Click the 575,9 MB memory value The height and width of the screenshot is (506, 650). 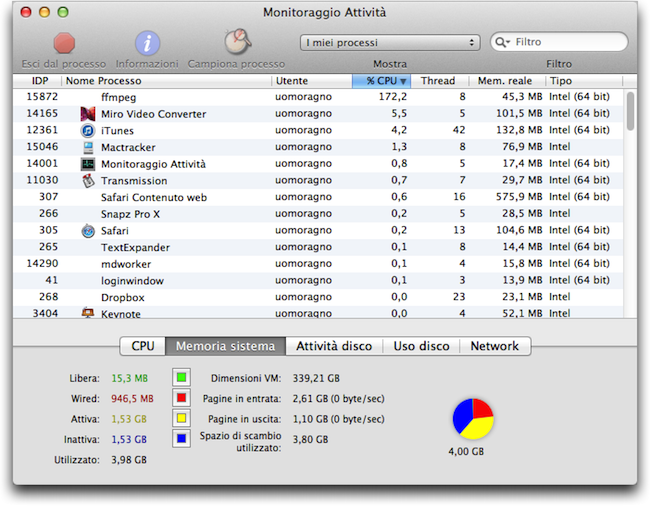coord(519,197)
